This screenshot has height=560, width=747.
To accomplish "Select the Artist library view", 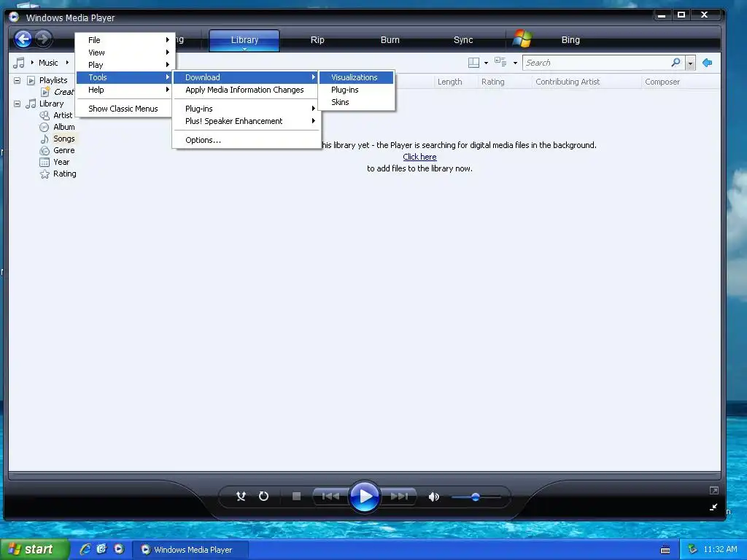I will 63,115.
